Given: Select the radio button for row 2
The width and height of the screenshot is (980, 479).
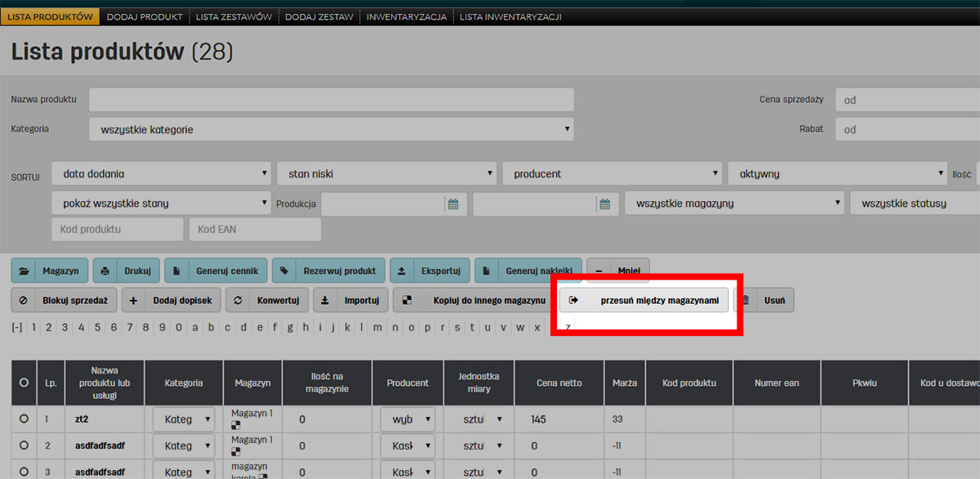Looking at the screenshot, I should tap(24, 445).
